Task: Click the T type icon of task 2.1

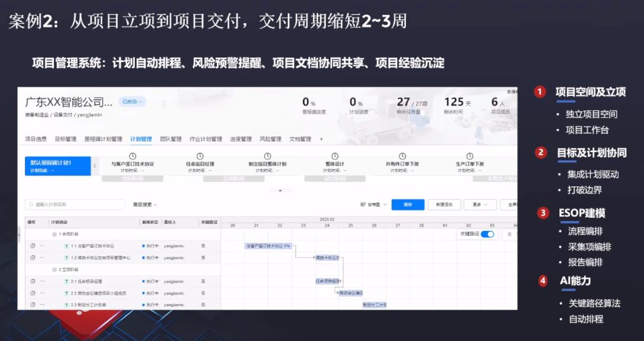Action: point(66,281)
